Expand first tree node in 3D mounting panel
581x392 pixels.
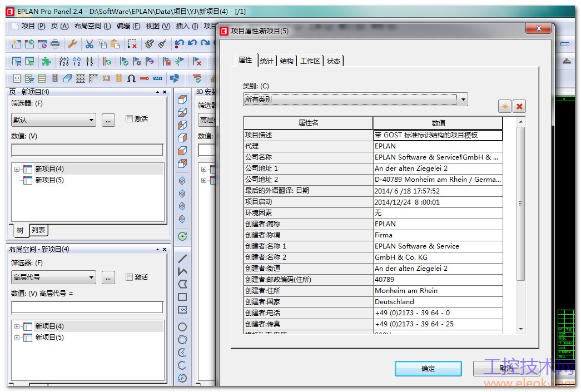click(203, 170)
